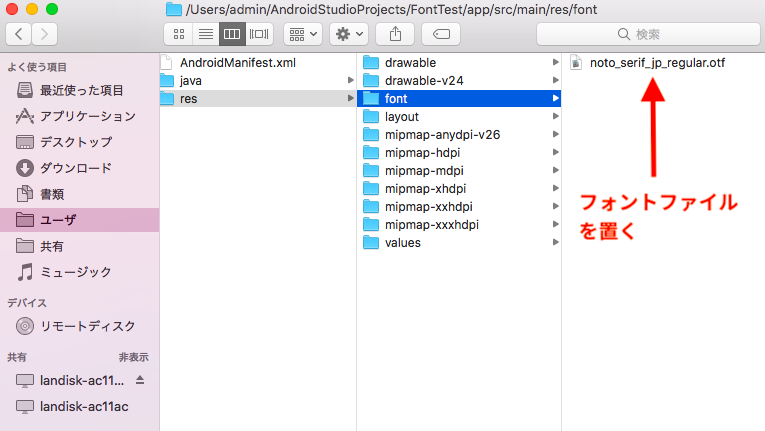Select the AndroidManifest.xml file
The width and height of the screenshot is (765, 431).
tap(258, 62)
